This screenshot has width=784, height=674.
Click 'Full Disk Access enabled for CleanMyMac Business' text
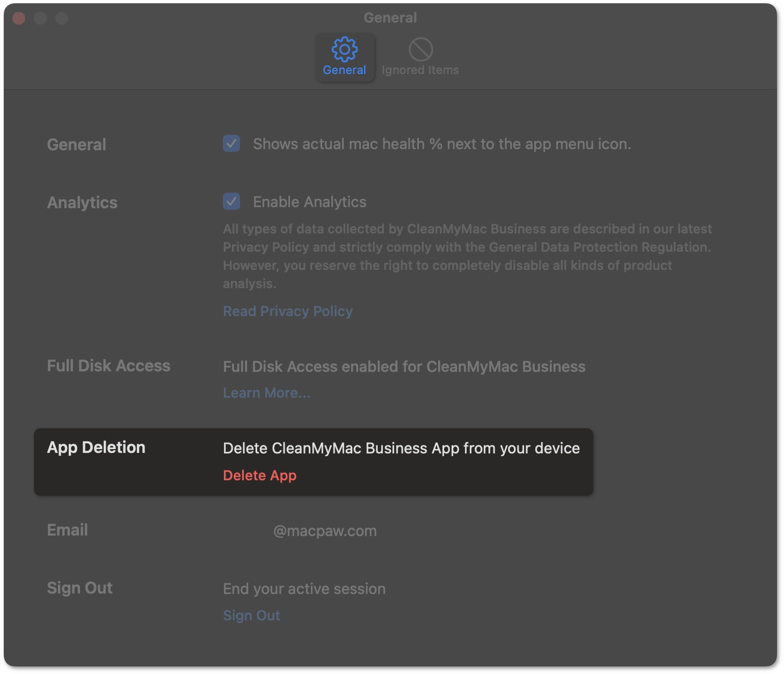[404, 367]
